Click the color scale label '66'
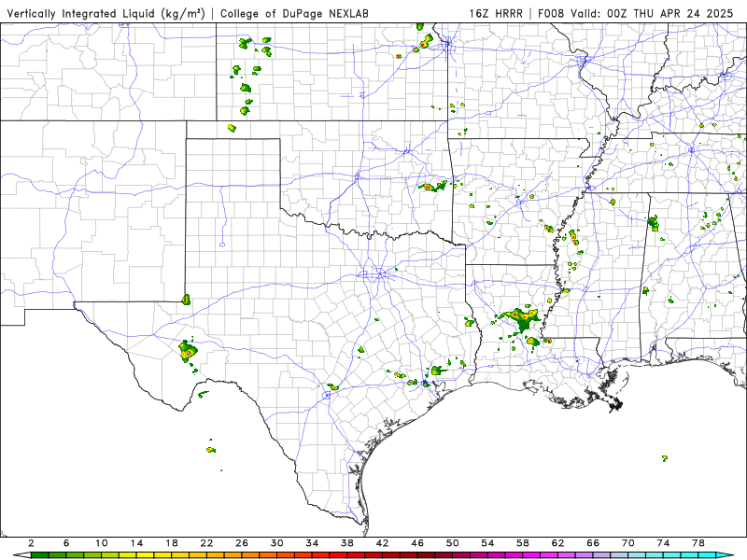The width and height of the screenshot is (747, 560). pos(593,543)
